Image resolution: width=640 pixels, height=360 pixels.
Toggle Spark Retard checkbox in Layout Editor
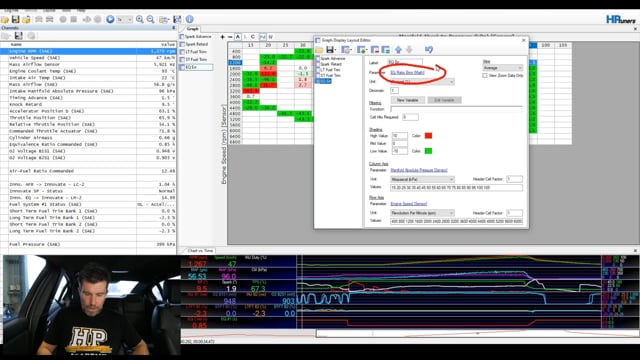tap(318, 64)
